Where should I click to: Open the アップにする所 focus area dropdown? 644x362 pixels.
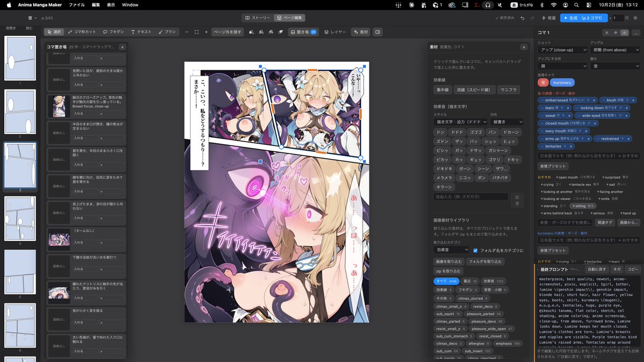coord(562,66)
